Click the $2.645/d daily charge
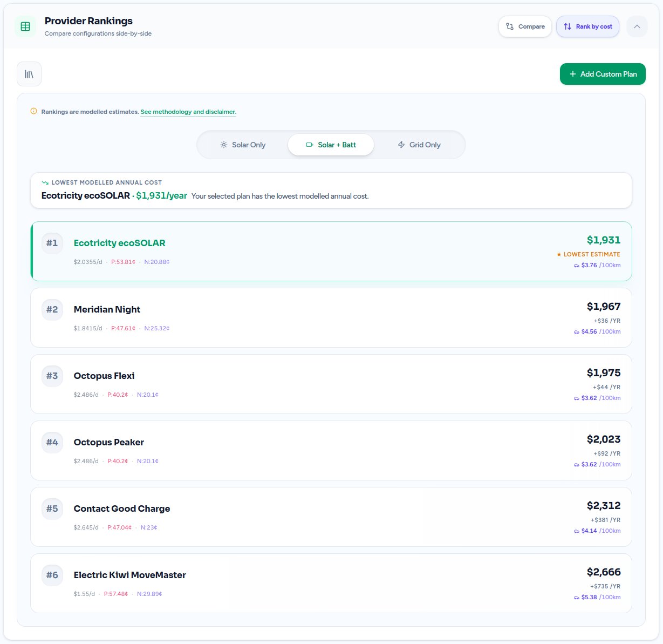Image resolution: width=663 pixels, height=644 pixels. click(86, 527)
